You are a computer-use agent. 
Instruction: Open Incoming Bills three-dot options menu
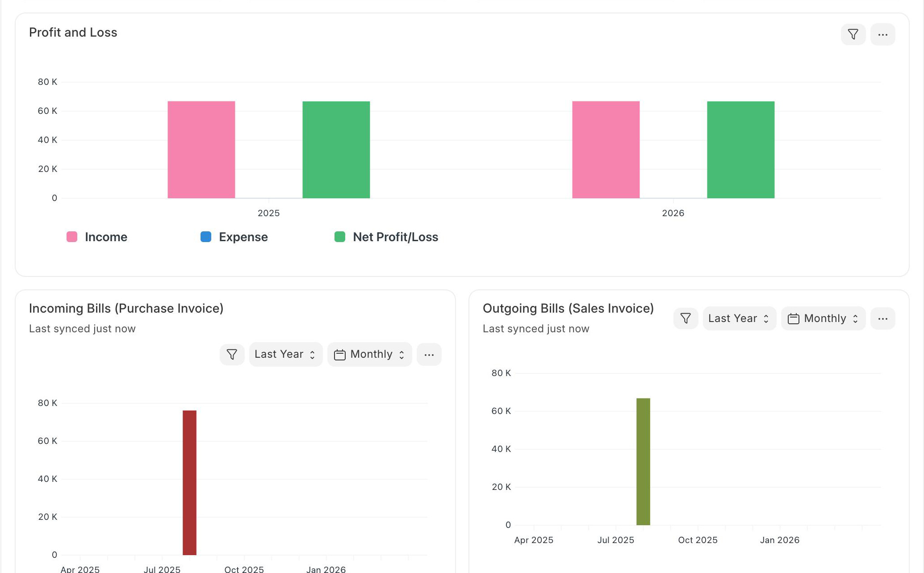[429, 355]
